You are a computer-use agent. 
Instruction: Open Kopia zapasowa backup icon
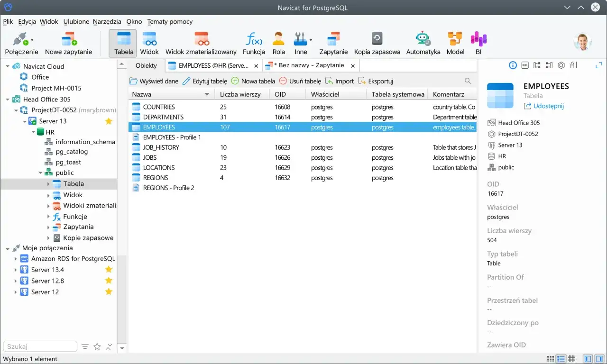tap(377, 39)
